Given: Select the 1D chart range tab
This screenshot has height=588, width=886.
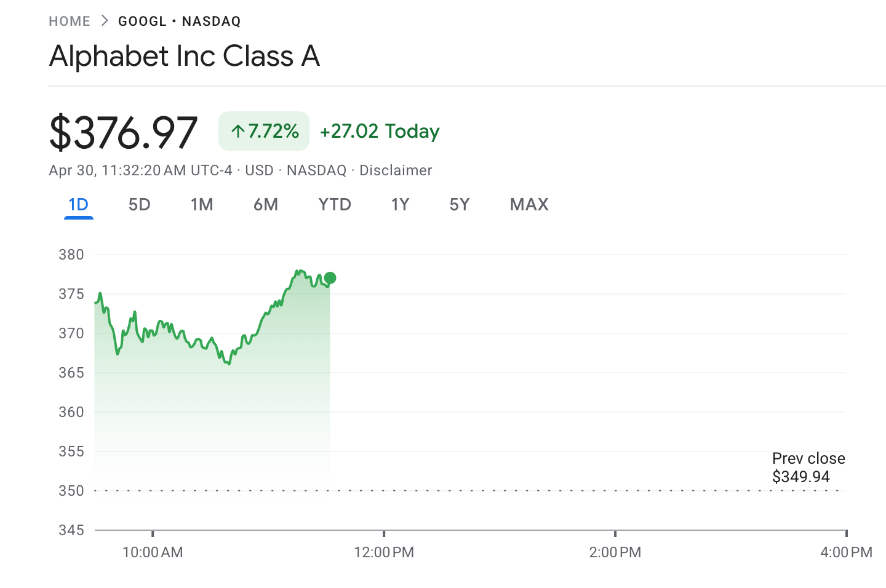Looking at the screenshot, I should coord(78,205).
